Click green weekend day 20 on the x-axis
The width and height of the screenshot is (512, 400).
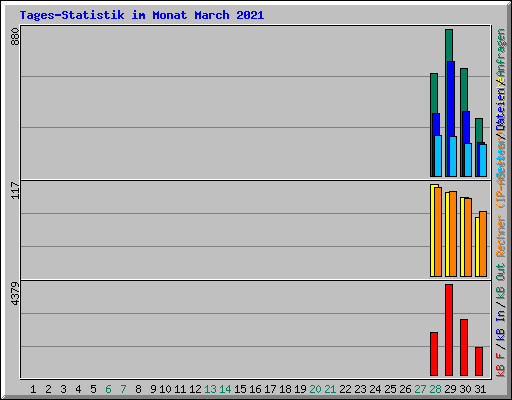click(x=315, y=389)
